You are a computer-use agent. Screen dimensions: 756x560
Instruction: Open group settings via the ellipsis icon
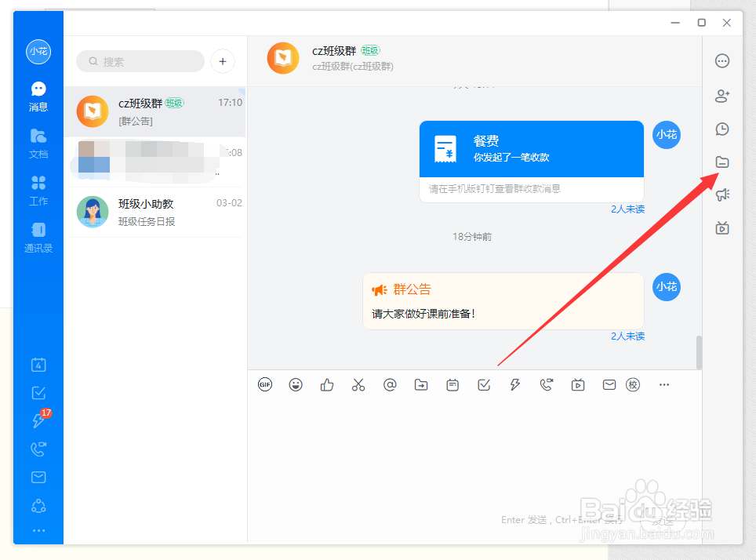[x=721, y=60]
